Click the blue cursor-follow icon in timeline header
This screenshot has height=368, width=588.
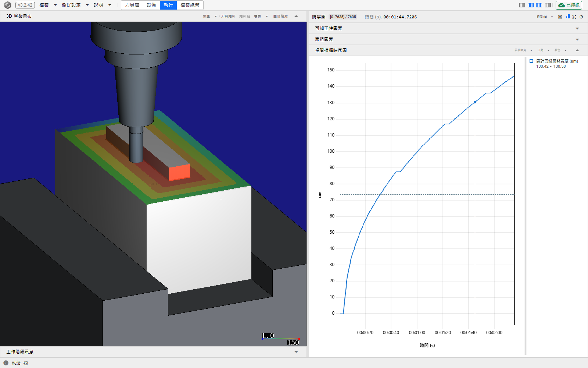(x=568, y=17)
